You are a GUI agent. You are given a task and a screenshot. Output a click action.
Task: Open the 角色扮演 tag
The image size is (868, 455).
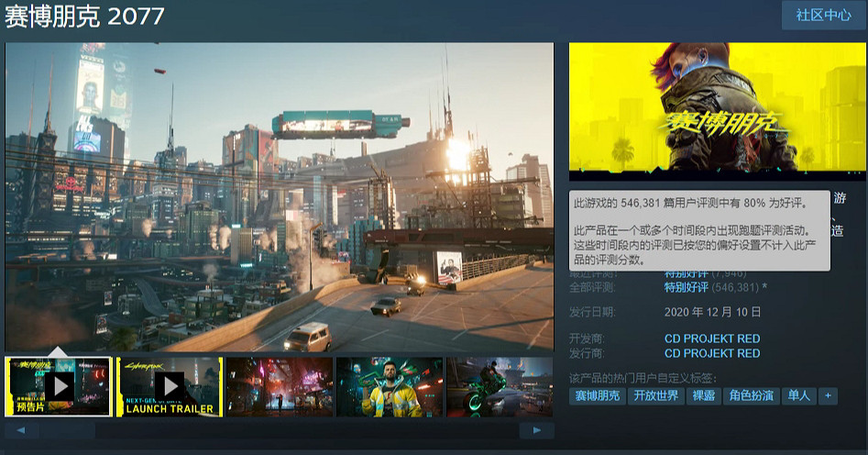751,395
